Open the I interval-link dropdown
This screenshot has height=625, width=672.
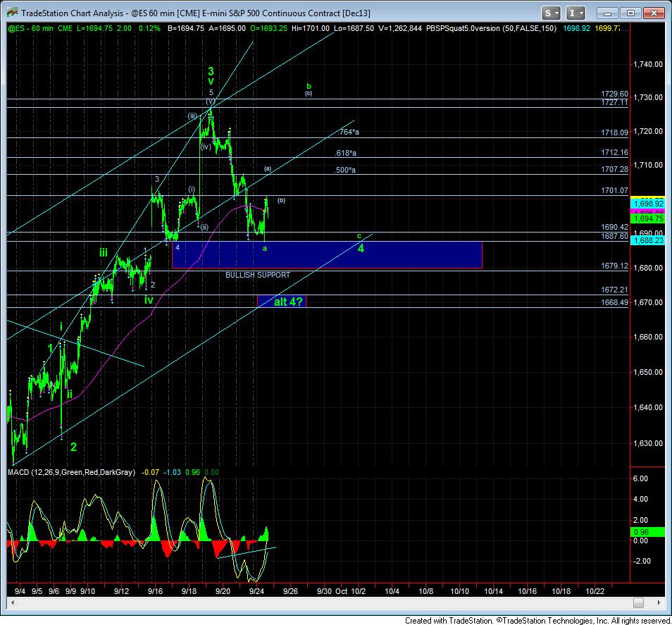(575, 13)
